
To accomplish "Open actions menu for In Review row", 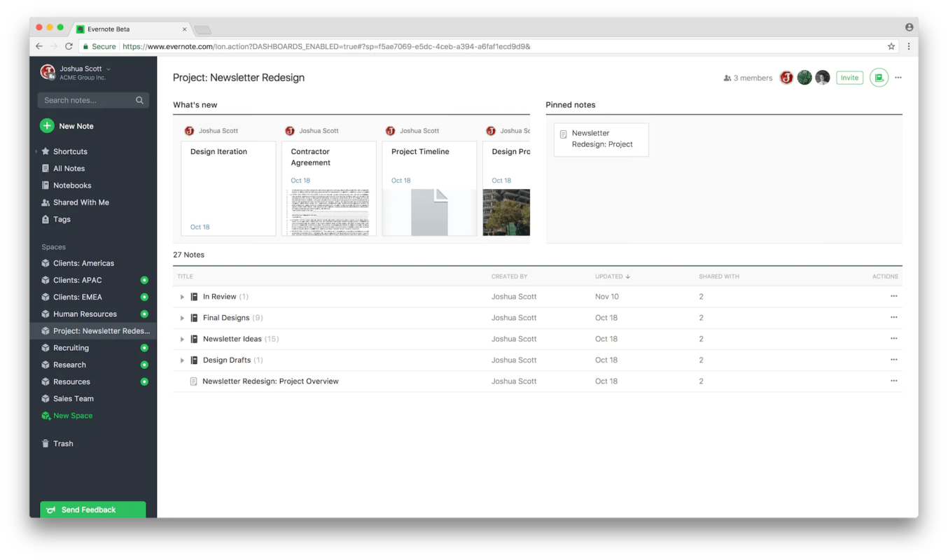I will [x=893, y=297].
